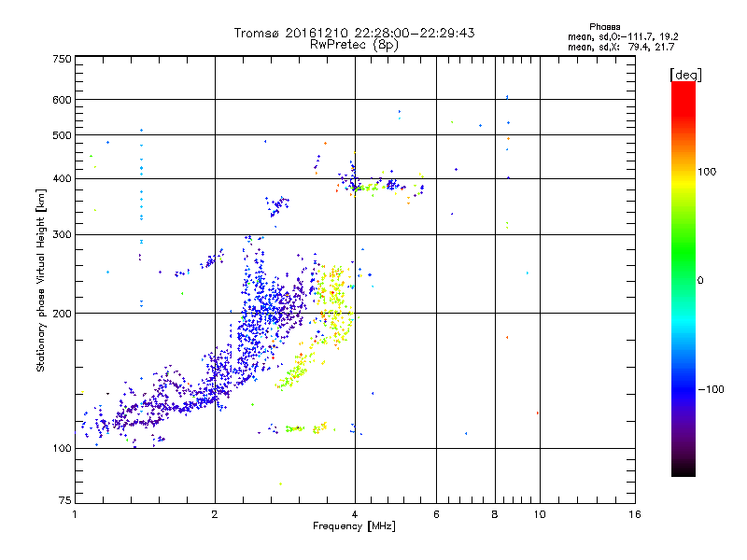Click the '6' frequency axis tick label
The height and width of the screenshot is (560, 747).
(436, 514)
